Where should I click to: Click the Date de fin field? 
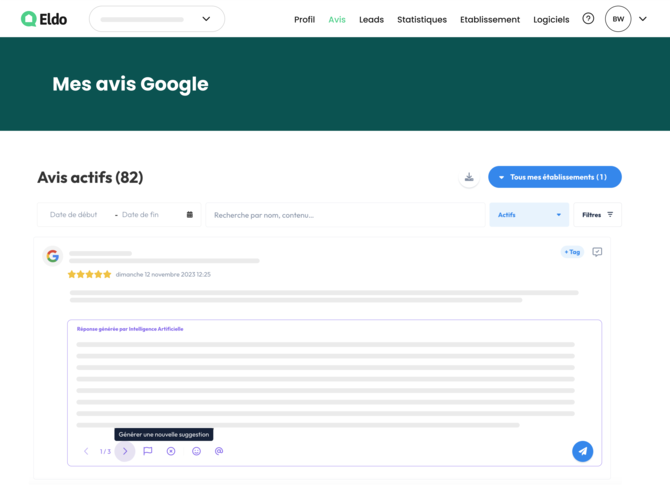[x=140, y=215]
